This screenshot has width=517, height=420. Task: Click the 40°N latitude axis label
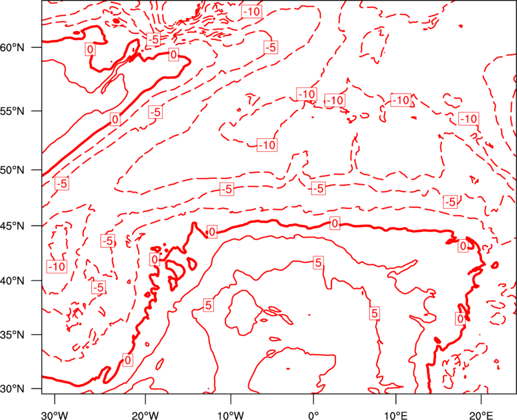tap(12, 281)
